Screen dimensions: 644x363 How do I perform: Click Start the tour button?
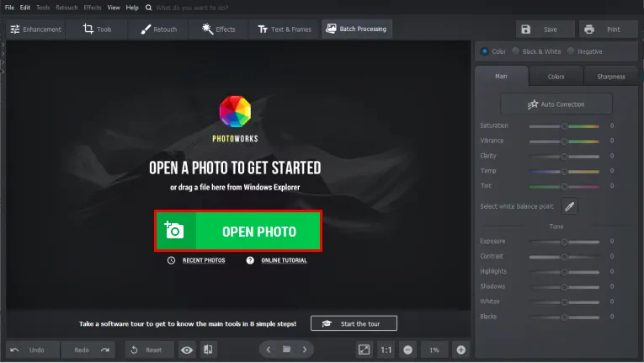point(354,323)
